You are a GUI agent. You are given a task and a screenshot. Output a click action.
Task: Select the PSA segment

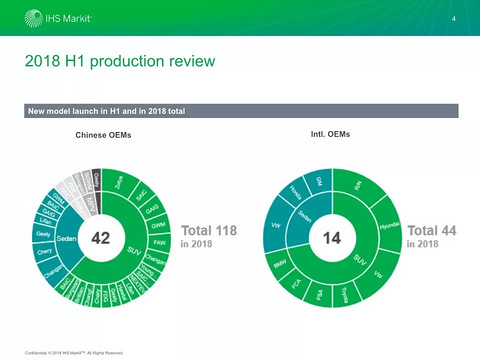[319, 294]
